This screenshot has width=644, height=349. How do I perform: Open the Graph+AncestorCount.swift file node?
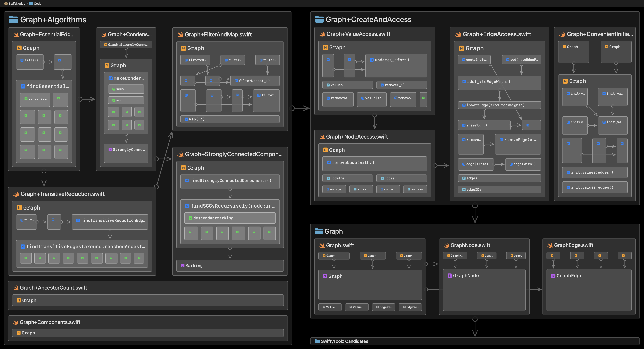point(53,288)
